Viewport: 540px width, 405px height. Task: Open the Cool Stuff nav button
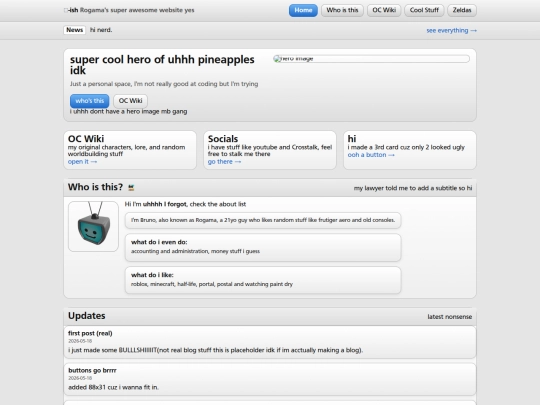(x=424, y=10)
